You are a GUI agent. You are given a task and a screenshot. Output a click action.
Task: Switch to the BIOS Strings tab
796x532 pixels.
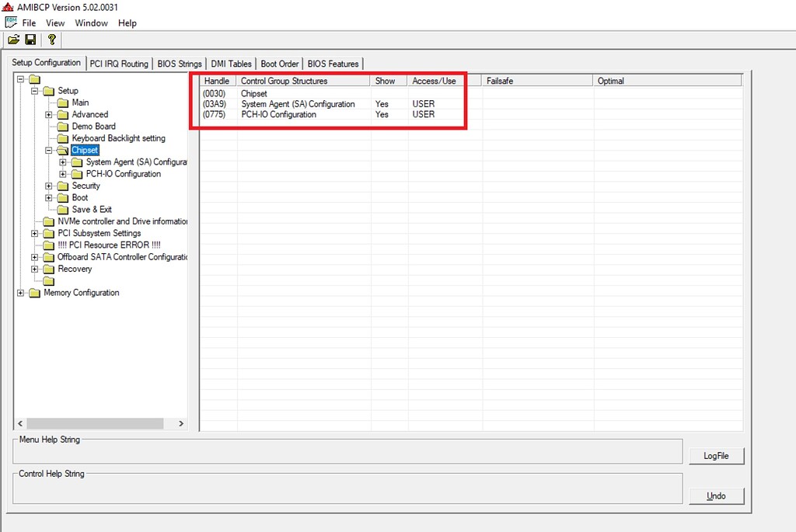179,64
